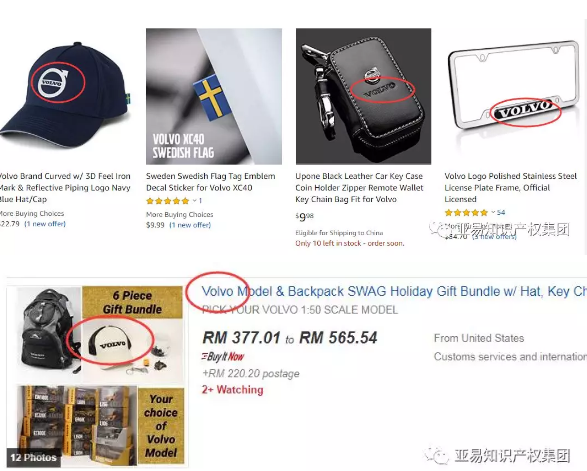Click the (1 new offer) link under $9.99
This screenshot has width=587, height=471.
click(190, 225)
